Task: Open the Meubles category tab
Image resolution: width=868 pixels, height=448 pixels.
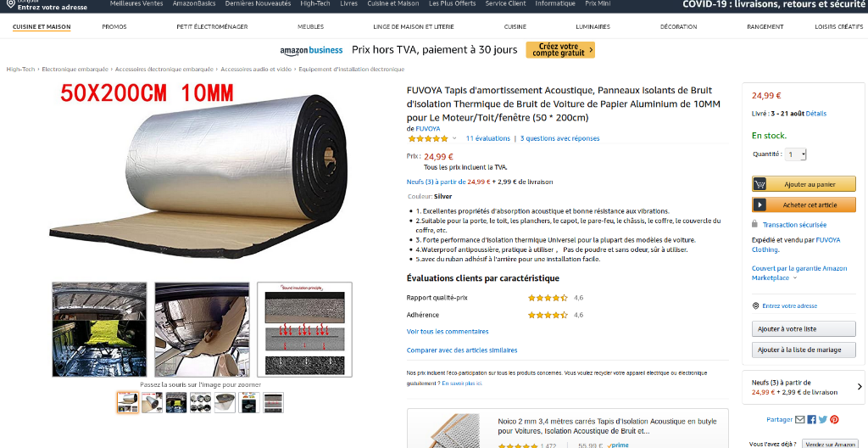Action: [310, 26]
